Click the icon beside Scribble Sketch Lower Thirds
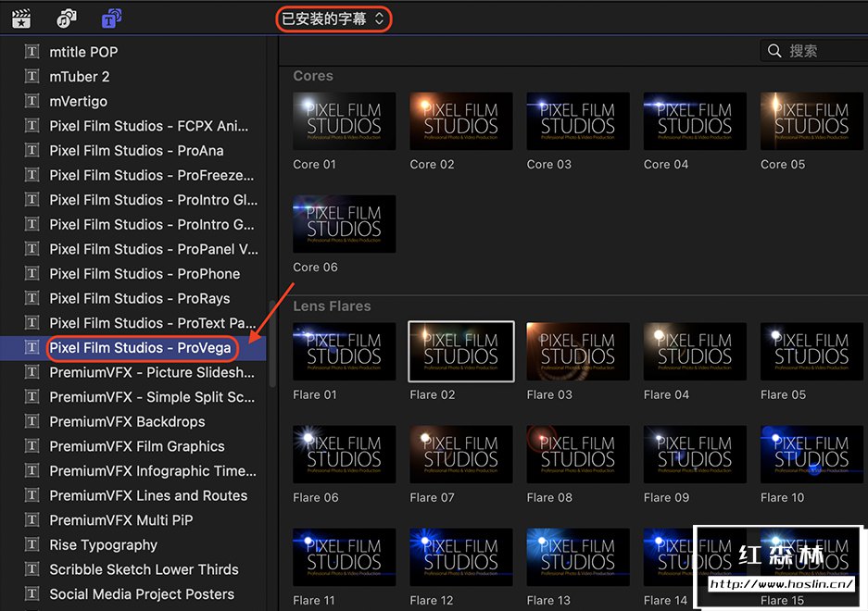This screenshot has height=611, width=868. tap(32, 569)
